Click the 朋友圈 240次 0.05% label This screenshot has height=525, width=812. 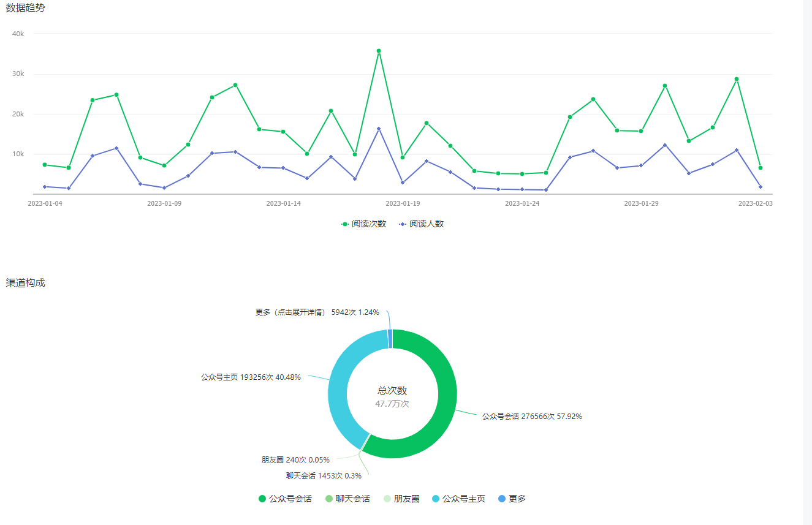click(x=295, y=459)
